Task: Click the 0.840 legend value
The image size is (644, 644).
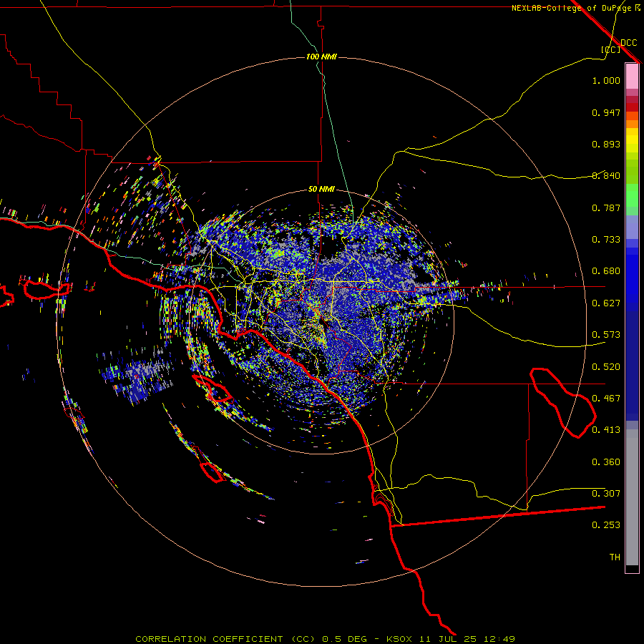Action: [x=606, y=176]
